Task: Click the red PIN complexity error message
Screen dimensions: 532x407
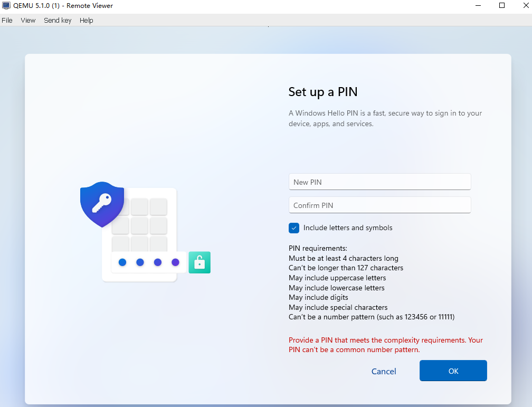Action: pos(385,345)
